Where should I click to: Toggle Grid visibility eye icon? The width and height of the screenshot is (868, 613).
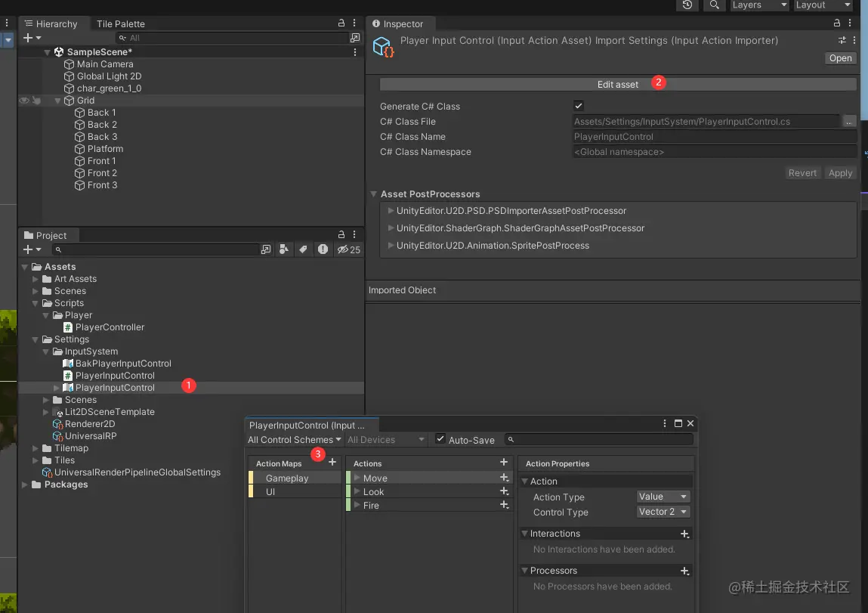[24, 101]
